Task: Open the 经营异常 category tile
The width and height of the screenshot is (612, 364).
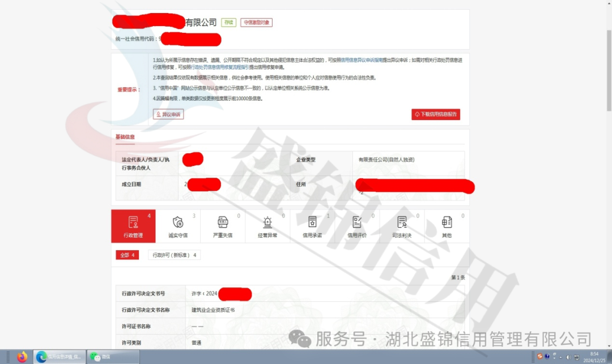Action: click(267, 226)
